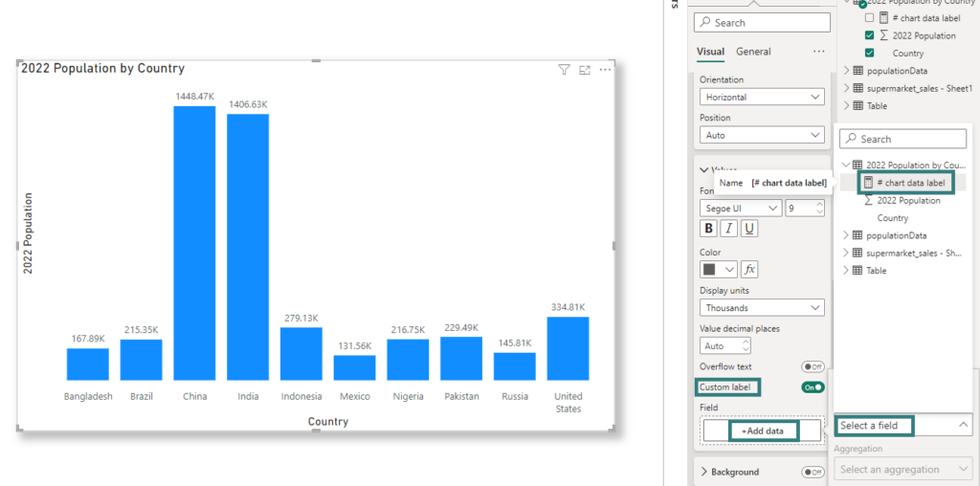Click the font size stepper arrows

pos(819,208)
